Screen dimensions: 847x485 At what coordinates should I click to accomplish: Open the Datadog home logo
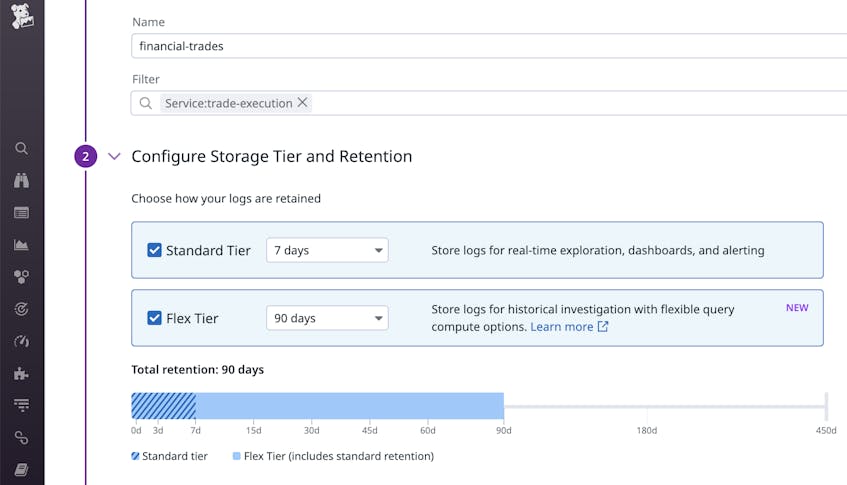click(22, 16)
